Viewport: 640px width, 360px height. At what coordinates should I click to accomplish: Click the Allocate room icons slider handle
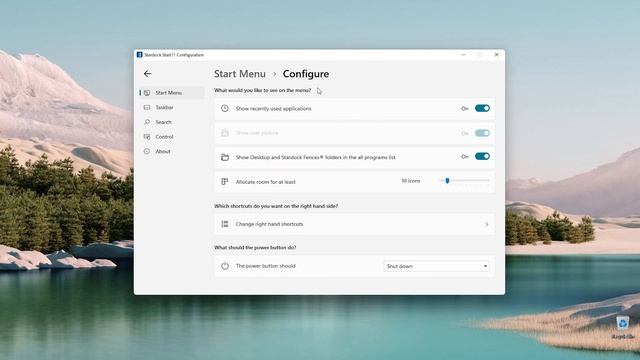point(447,180)
